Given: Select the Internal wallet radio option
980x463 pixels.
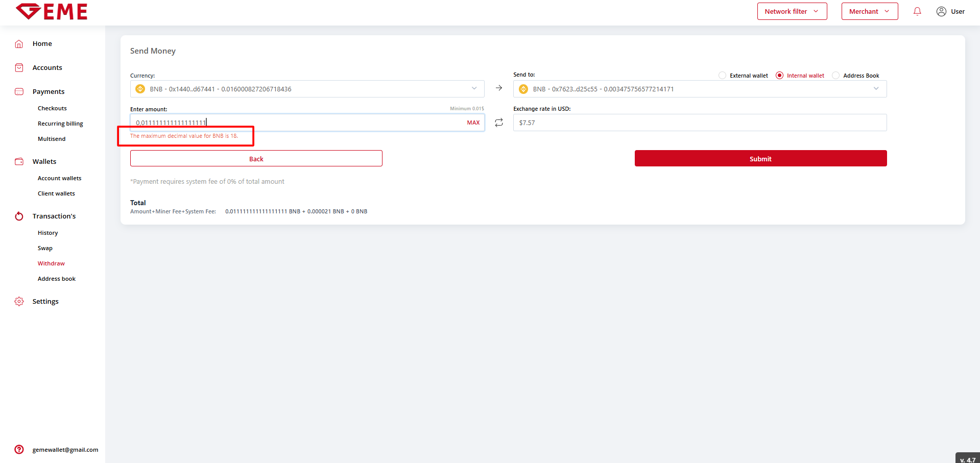Looking at the screenshot, I should point(779,76).
